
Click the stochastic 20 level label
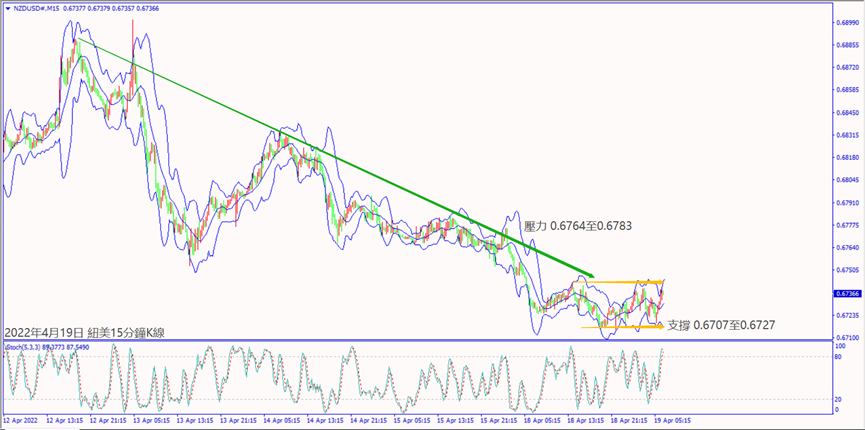[x=836, y=398]
